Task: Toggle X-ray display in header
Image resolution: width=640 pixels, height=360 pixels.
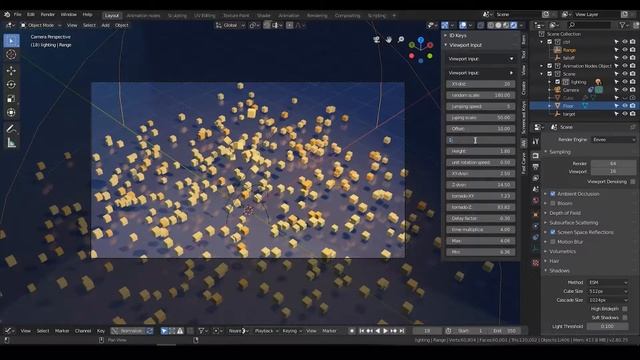Action: click(481, 25)
